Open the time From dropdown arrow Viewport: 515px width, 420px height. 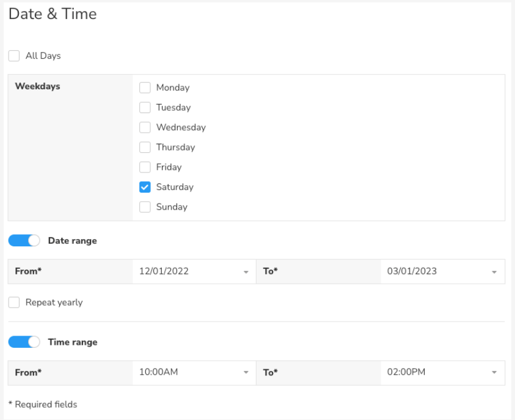click(246, 372)
